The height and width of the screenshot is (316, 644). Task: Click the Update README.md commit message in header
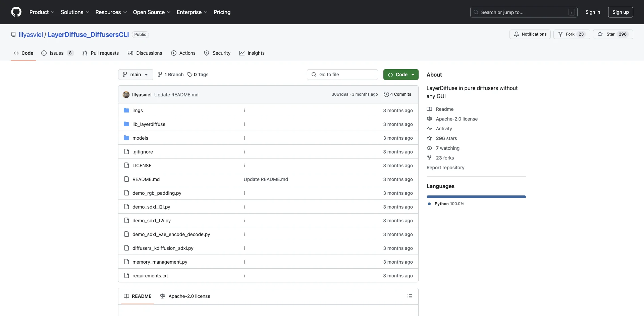(x=176, y=95)
